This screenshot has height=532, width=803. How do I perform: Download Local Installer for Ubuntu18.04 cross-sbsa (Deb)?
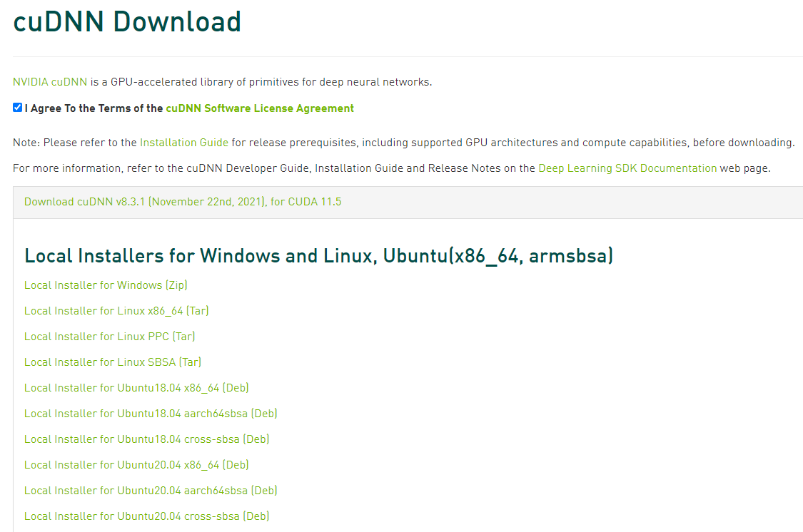146,439
